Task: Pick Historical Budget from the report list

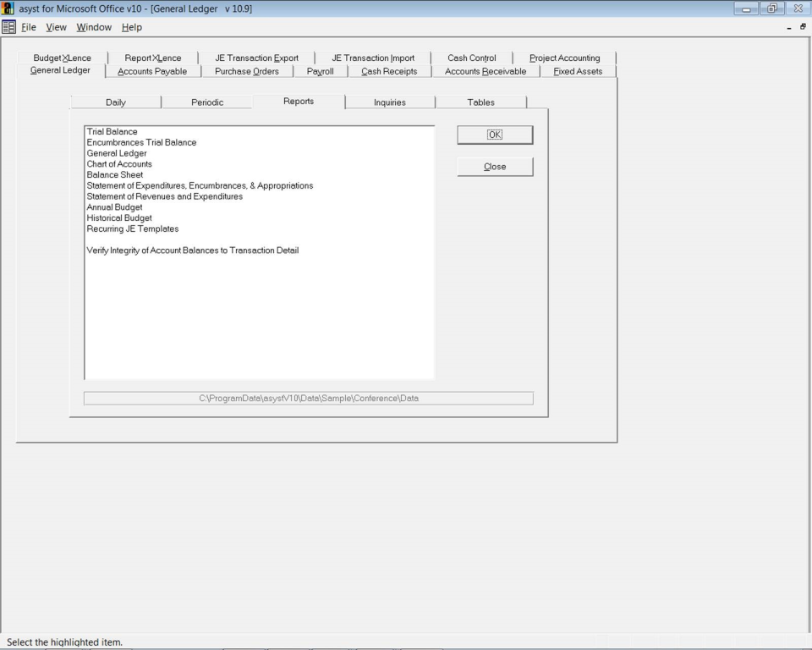Action: tap(119, 218)
